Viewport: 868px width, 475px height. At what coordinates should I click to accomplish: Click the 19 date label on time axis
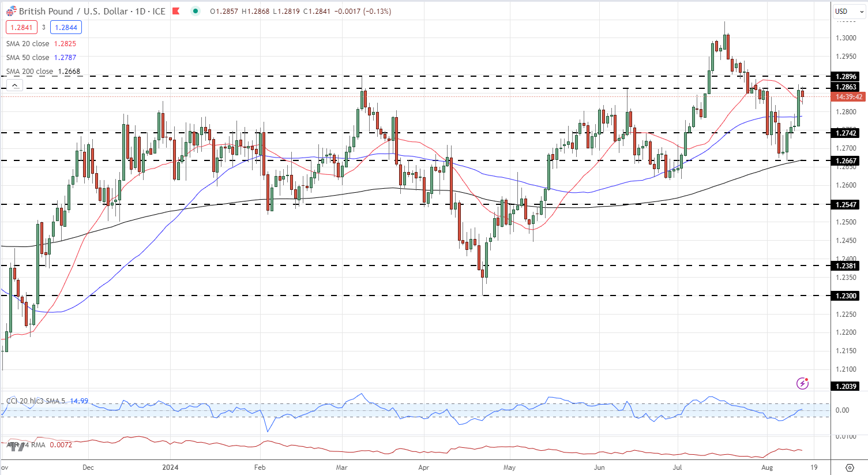[814, 467]
